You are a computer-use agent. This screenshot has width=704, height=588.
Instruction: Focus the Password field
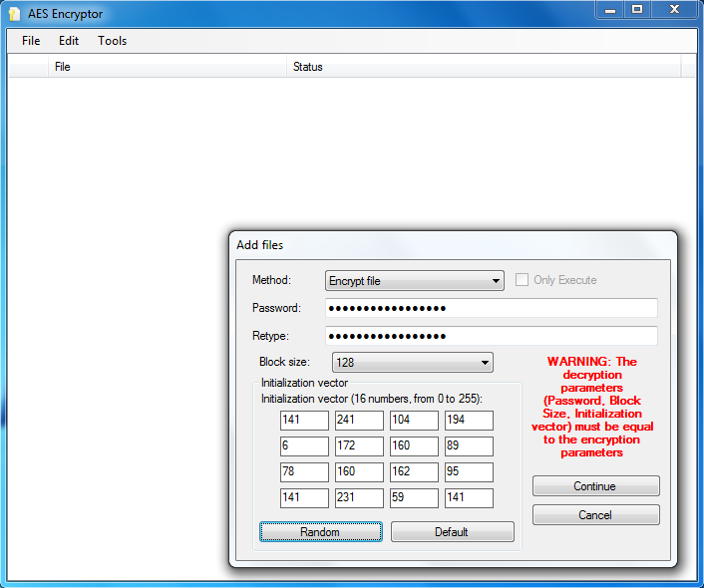tap(492, 308)
